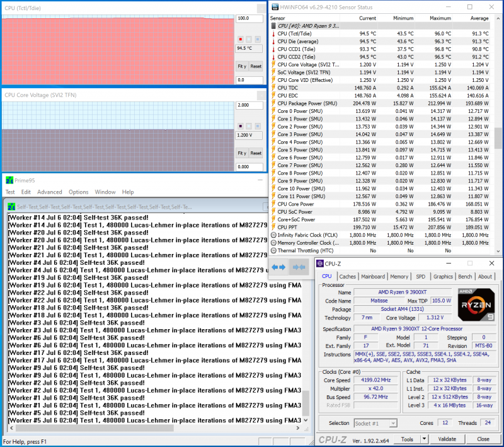Open the Bench tab in CPU-Z

[465, 277]
